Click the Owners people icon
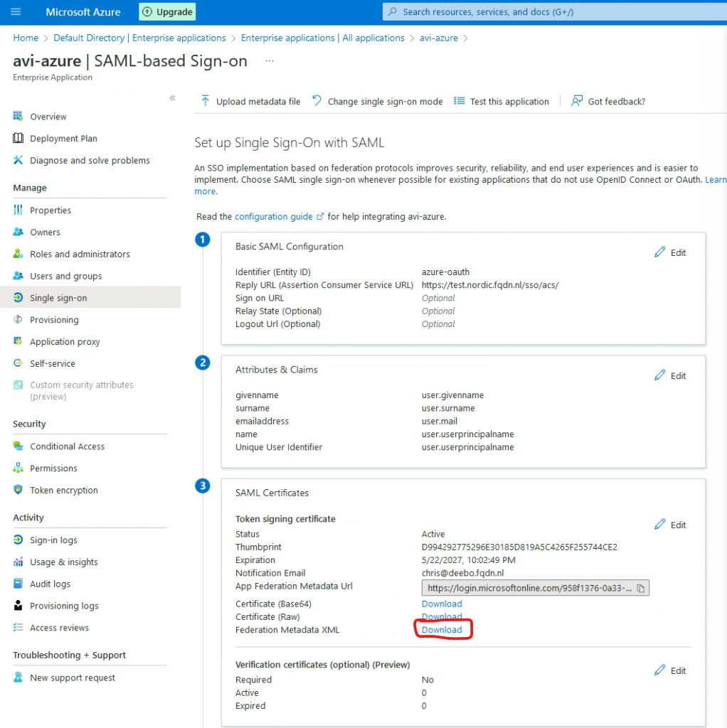Viewport: 727px width, 728px height. (x=18, y=232)
